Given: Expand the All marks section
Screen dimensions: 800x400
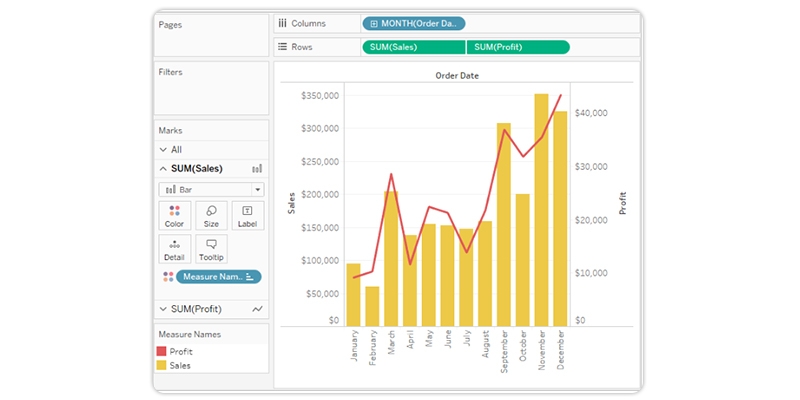Looking at the screenshot, I should [164, 149].
